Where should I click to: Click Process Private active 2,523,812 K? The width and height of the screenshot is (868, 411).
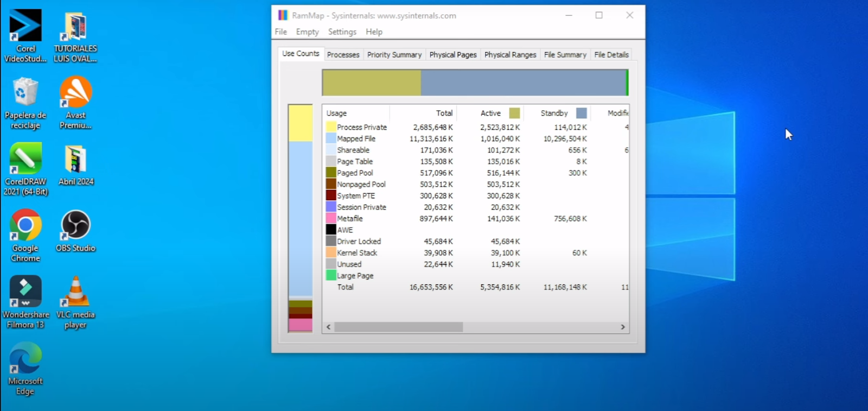pyautogui.click(x=500, y=127)
